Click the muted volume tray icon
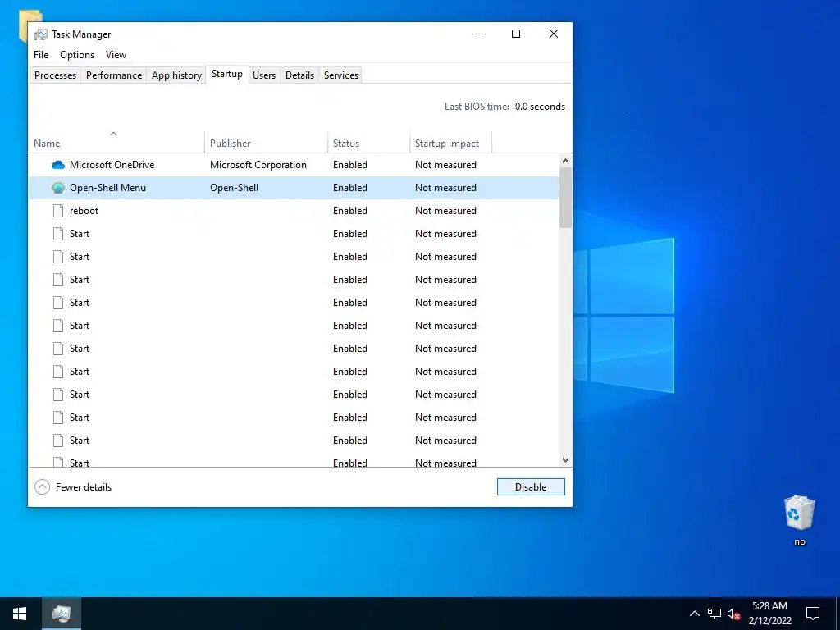Screen dimensions: 840x630 click(x=734, y=614)
